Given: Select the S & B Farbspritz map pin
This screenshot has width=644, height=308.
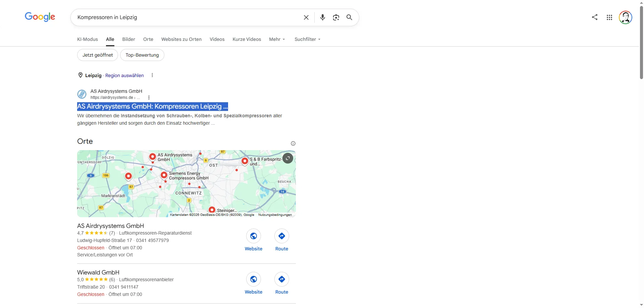Looking at the screenshot, I should click(245, 161).
